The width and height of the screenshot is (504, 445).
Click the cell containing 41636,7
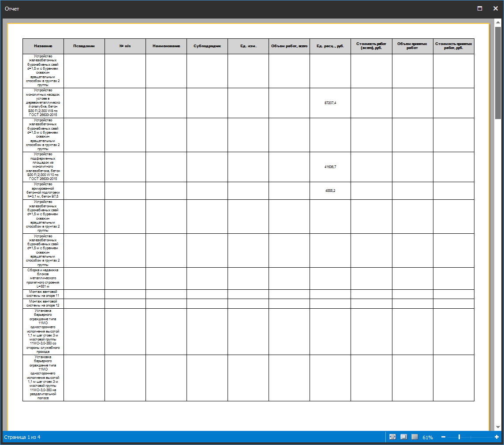coord(330,167)
